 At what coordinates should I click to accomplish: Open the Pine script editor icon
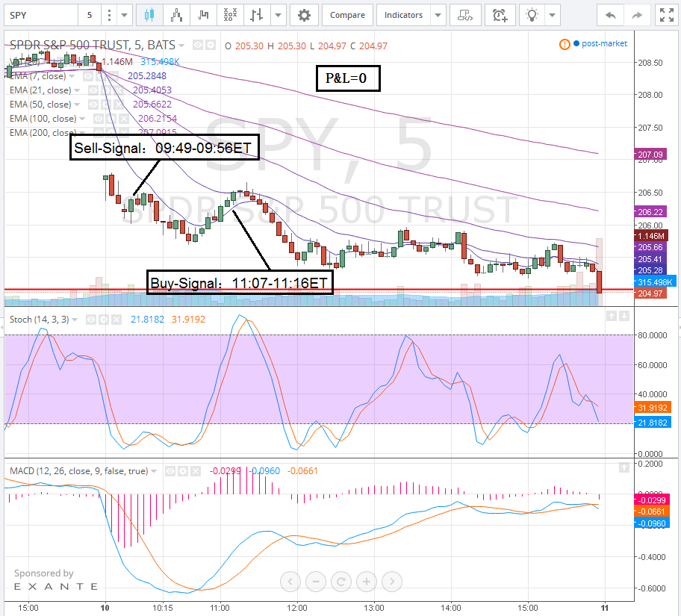pyautogui.click(x=465, y=15)
